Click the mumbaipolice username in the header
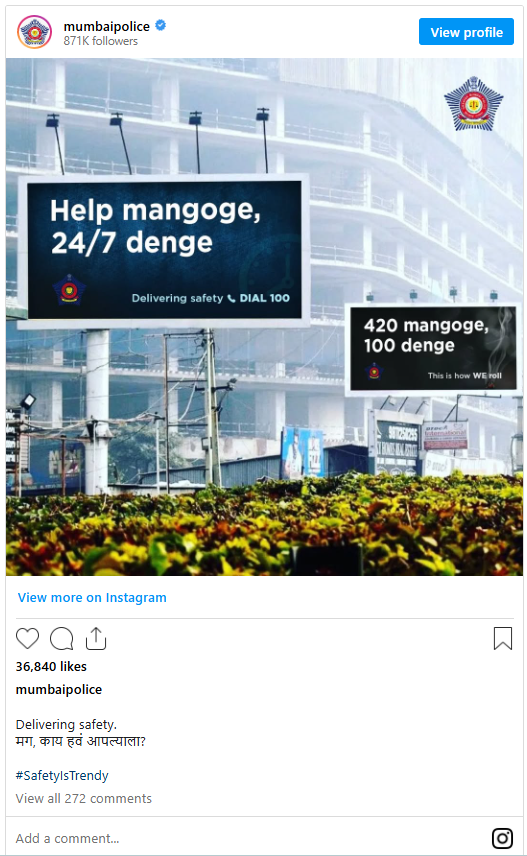The image size is (527, 856). [106, 26]
